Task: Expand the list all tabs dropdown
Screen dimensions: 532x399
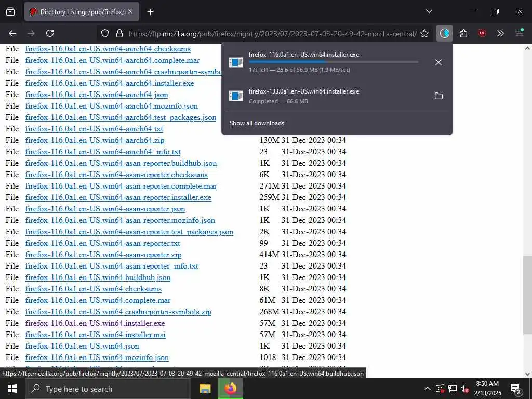Action: tap(429, 11)
